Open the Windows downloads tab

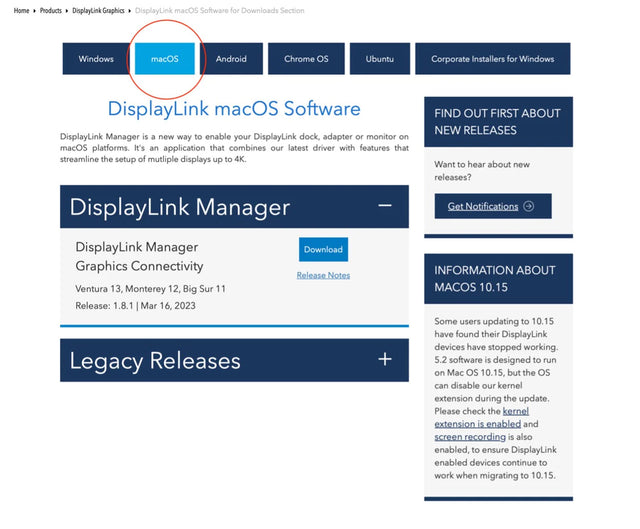coord(96,59)
